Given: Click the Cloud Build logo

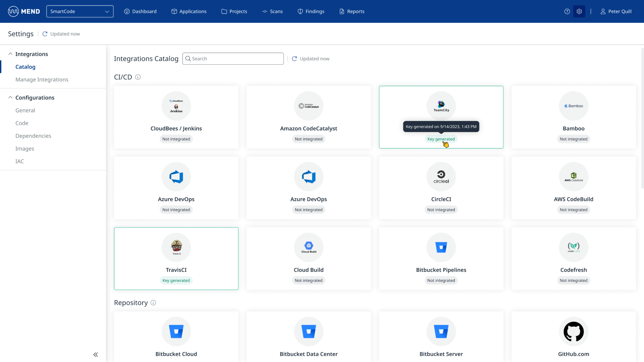Looking at the screenshot, I should (309, 248).
